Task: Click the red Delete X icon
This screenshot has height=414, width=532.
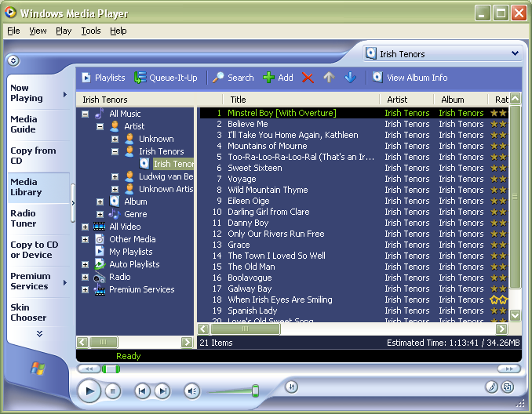Action: (x=308, y=78)
